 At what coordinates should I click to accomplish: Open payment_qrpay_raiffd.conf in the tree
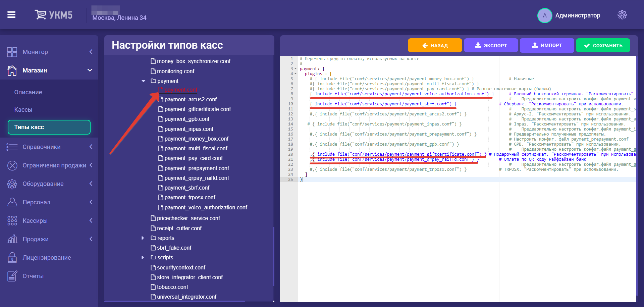[197, 178]
